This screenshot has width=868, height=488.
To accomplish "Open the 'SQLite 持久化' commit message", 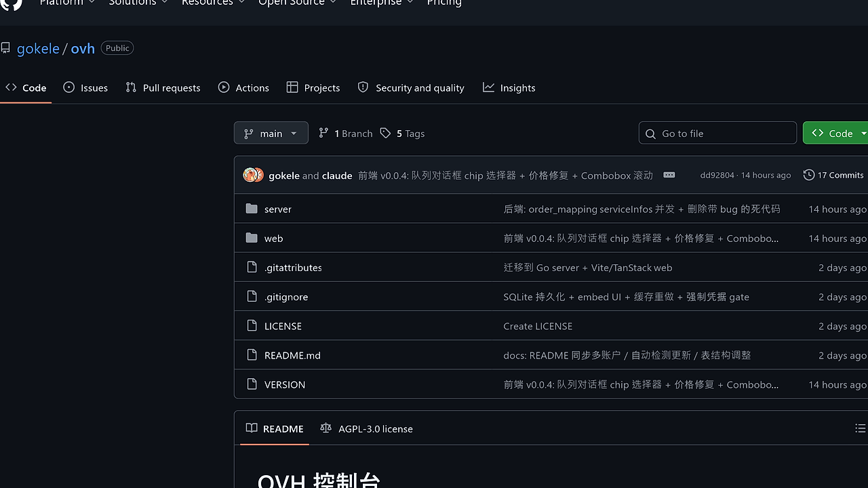I will [x=626, y=296].
